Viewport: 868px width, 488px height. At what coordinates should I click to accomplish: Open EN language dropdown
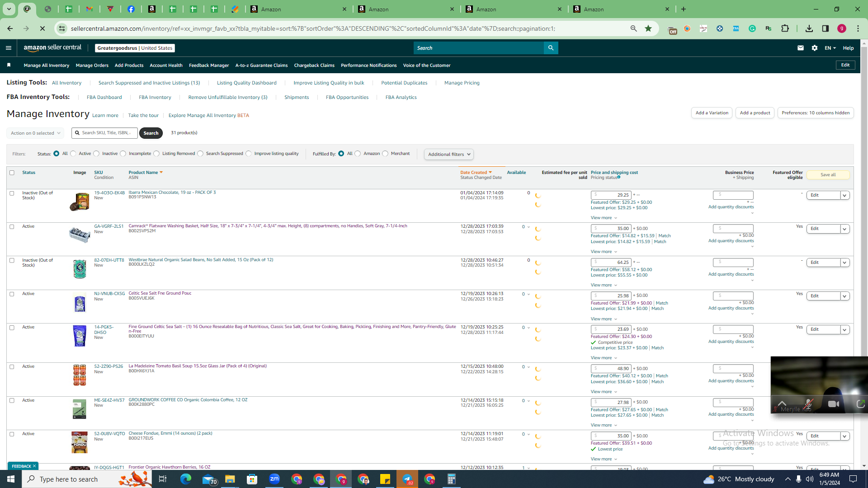[830, 48]
